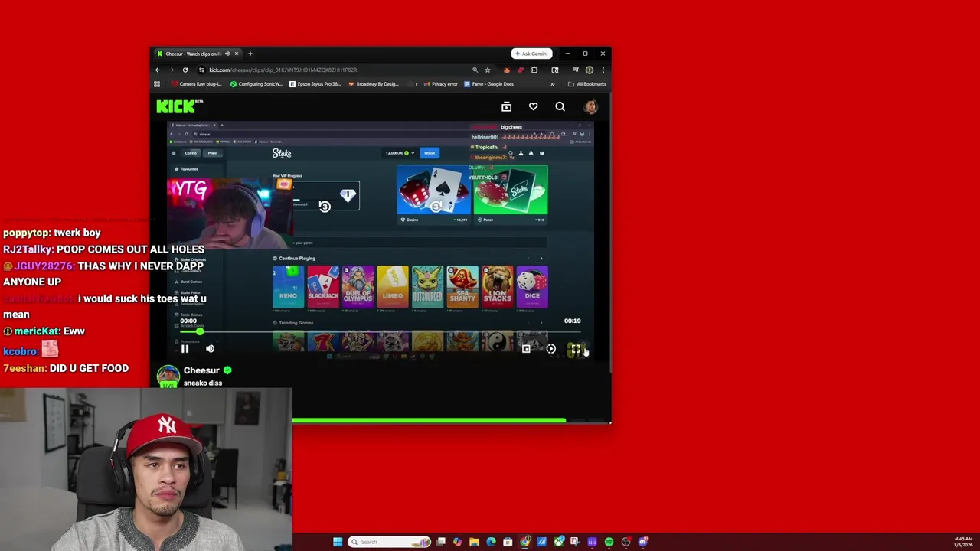Click the clip progress slider handle
Image resolution: width=980 pixels, height=551 pixels.
click(200, 331)
